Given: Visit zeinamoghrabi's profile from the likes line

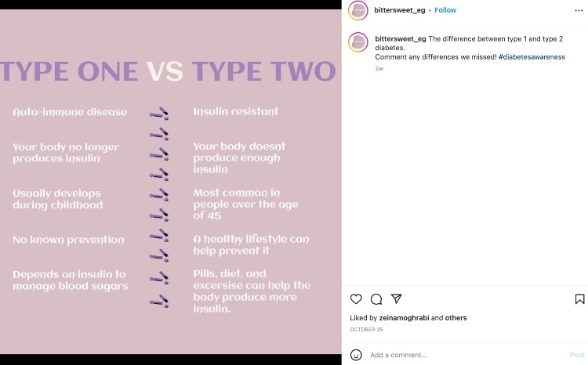Looking at the screenshot, I should coord(403,318).
